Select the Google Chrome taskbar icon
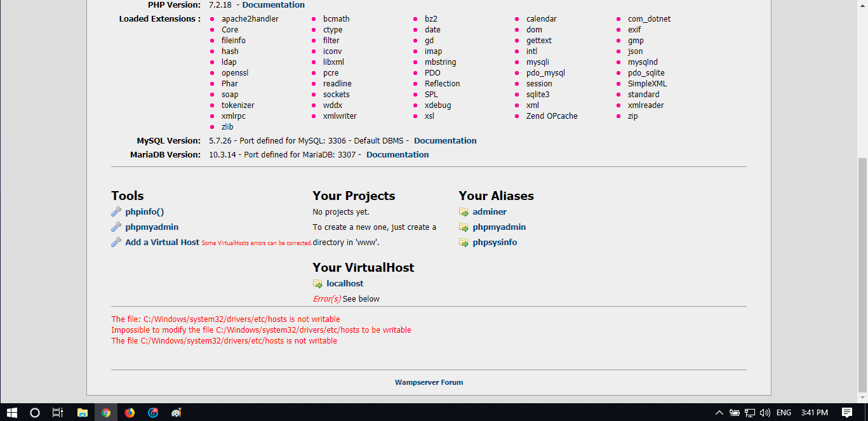Screen dimensions: 868x421 (x=106, y=412)
